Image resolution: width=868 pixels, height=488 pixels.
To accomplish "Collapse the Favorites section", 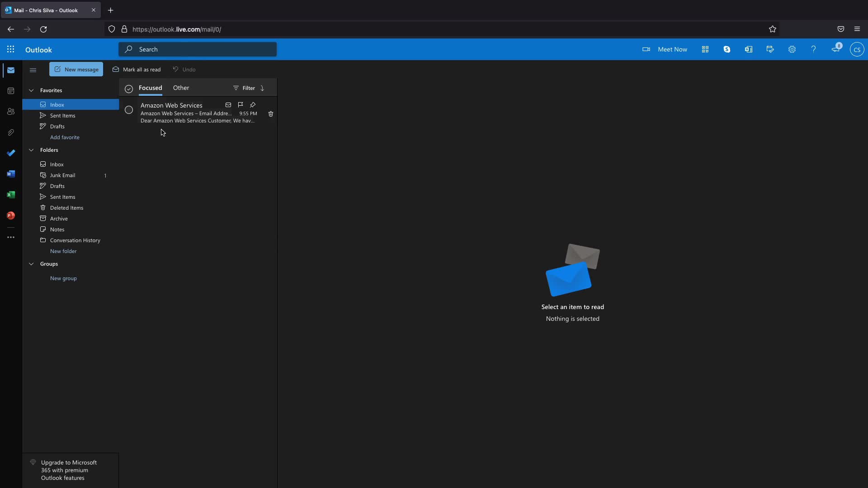I will click(x=31, y=90).
